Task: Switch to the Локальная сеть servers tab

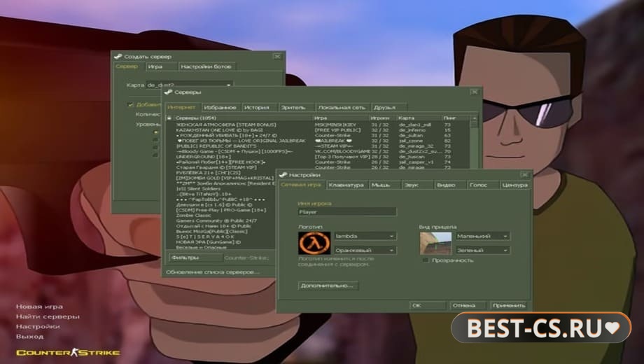Action: (342, 108)
